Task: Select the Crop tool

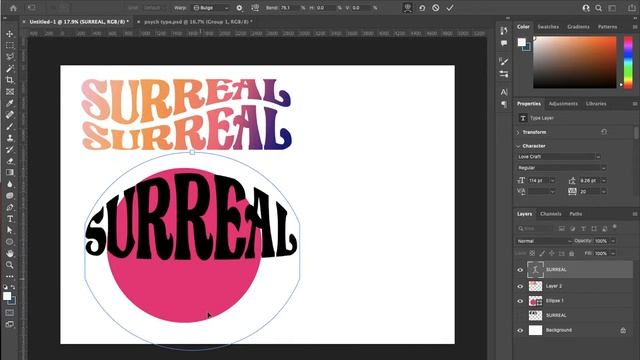Action: click(10, 80)
